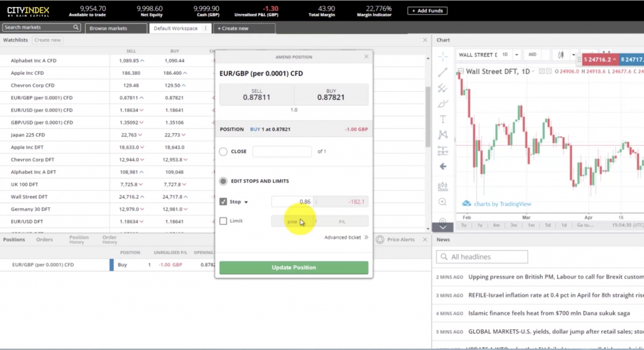Set chart range to 5y
The height and width of the screenshot is (350, 644).
pos(464,225)
